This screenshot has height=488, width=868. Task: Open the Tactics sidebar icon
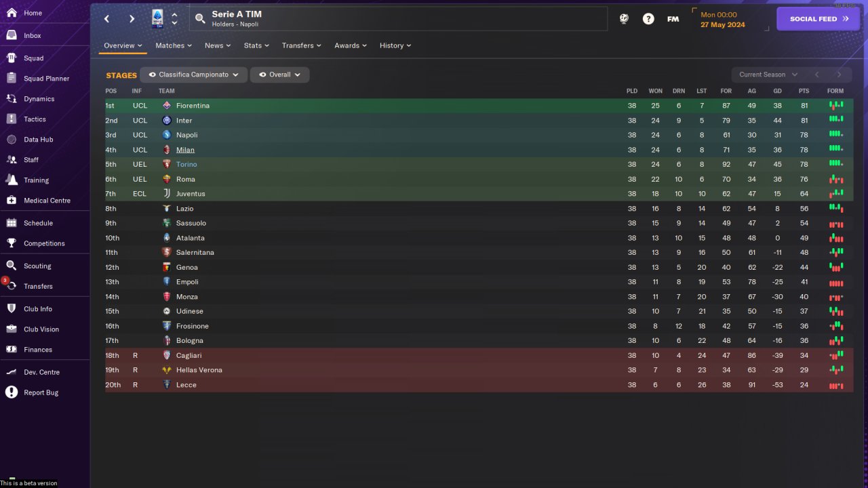[12, 119]
